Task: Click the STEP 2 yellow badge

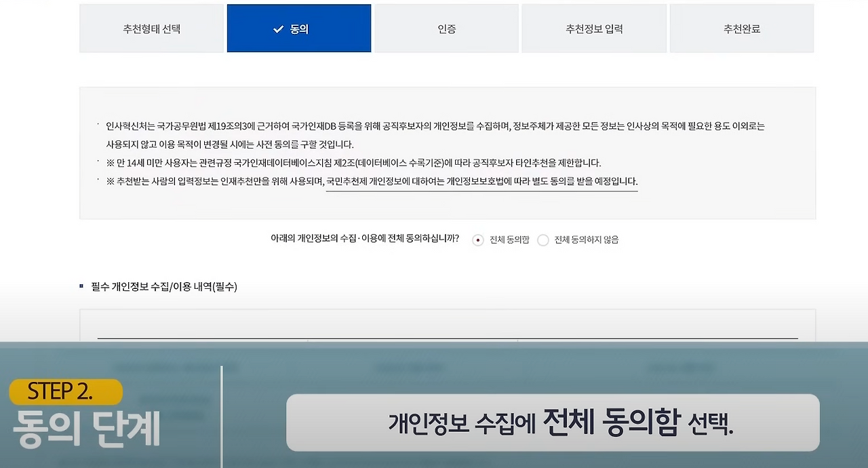Action: point(65,391)
